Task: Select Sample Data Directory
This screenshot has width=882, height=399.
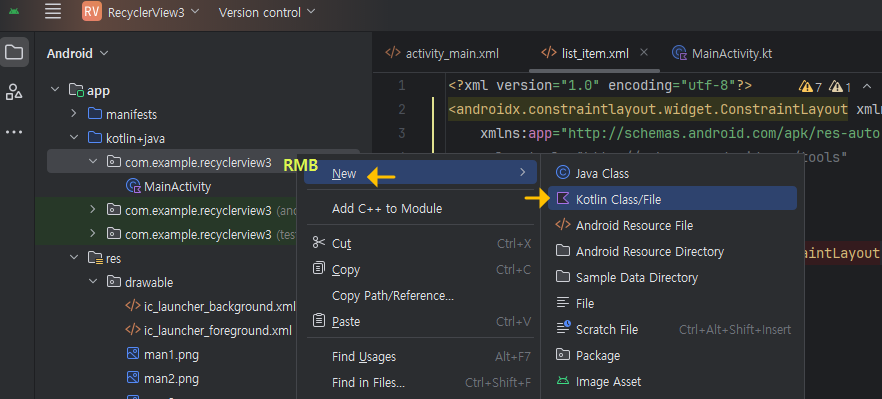Action: (672, 277)
